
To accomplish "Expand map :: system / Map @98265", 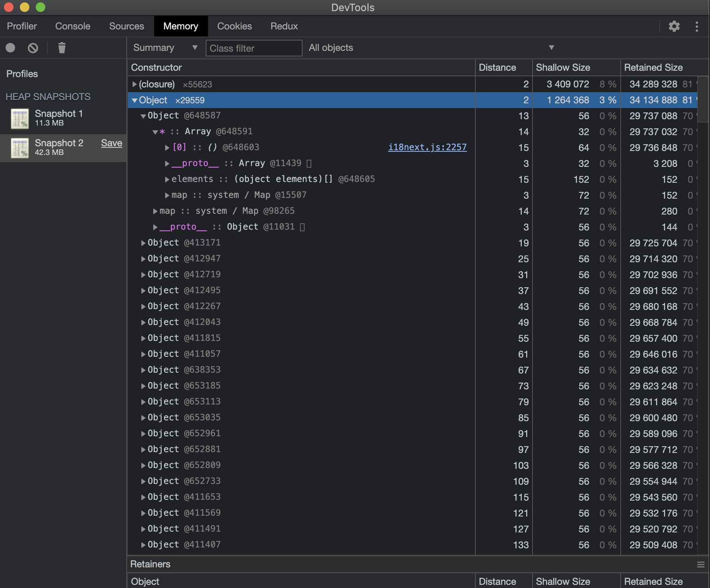I will (155, 211).
